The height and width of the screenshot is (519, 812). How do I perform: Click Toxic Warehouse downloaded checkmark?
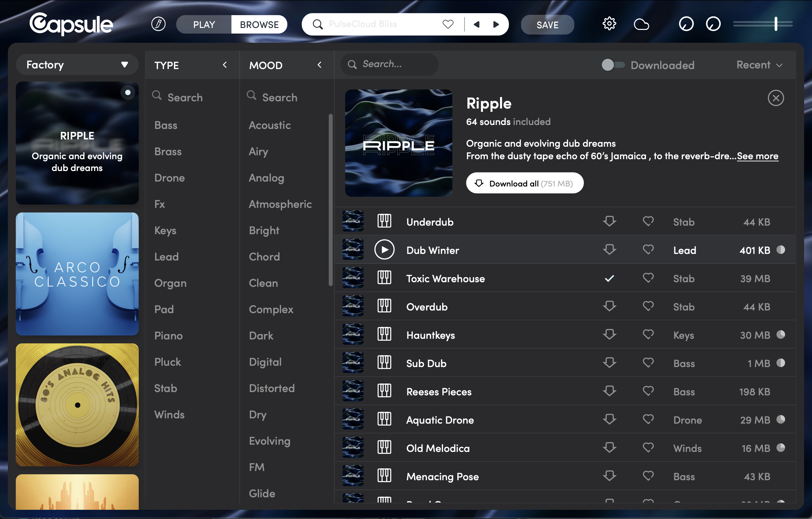point(609,278)
